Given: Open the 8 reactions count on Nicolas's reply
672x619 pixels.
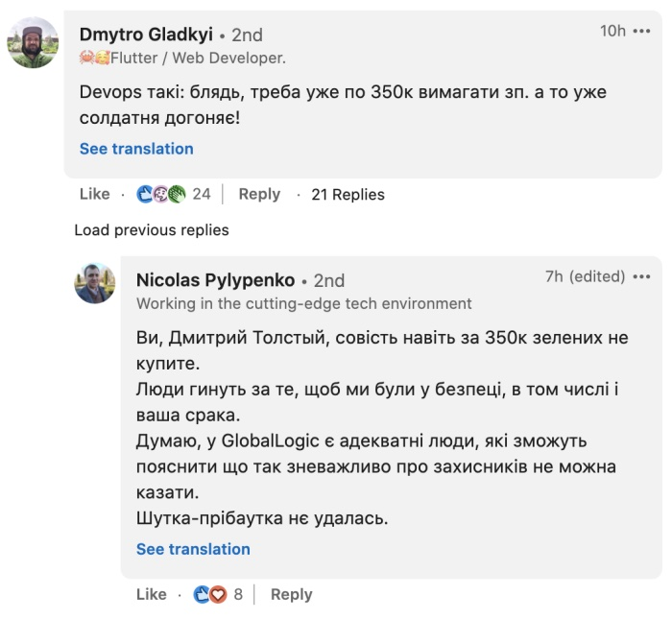Looking at the screenshot, I should click(238, 594).
